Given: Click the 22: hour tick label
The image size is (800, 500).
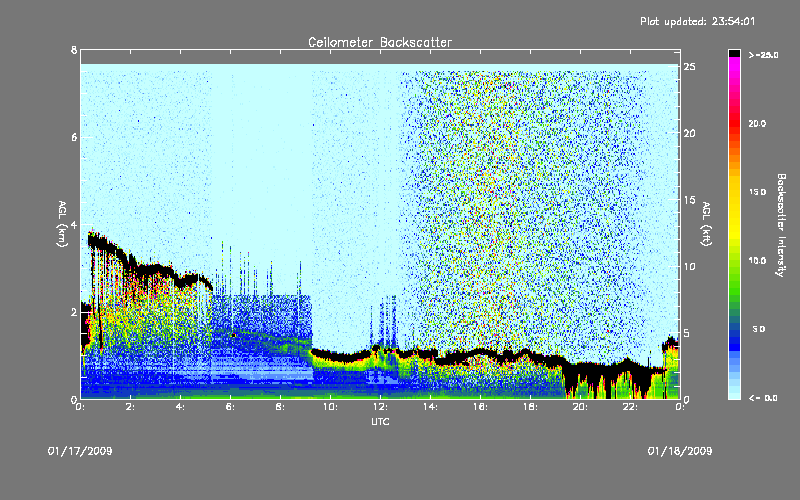Looking at the screenshot, I should tap(630, 407).
